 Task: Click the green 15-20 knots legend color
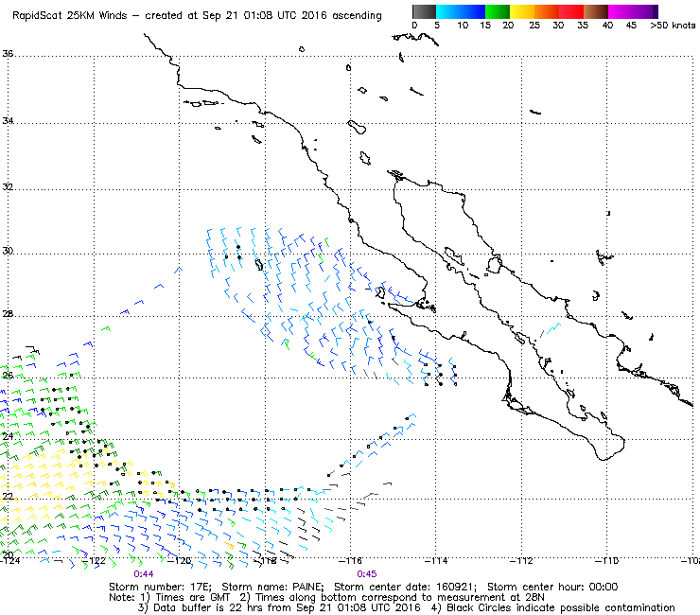pyautogui.click(x=498, y=11)
